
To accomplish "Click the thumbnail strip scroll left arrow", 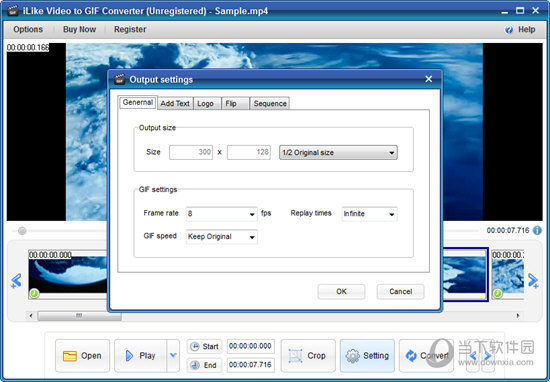I will [31, 316].
